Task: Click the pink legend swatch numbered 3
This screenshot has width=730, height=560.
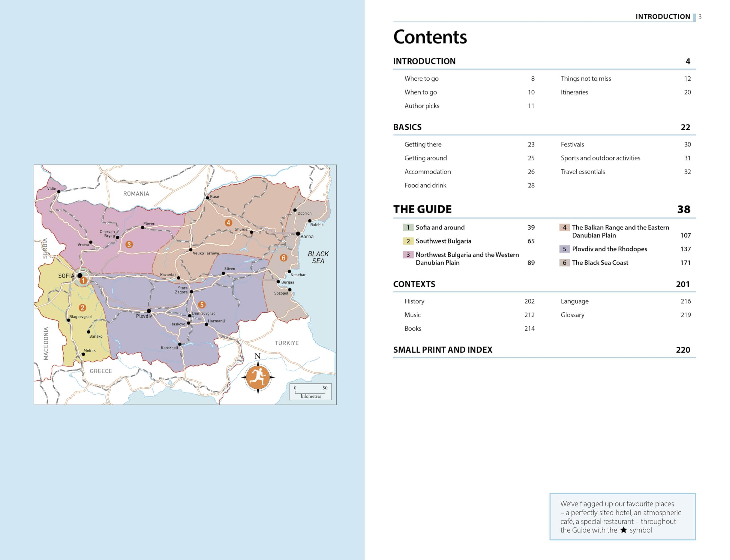Action: (x=408, y=255)
